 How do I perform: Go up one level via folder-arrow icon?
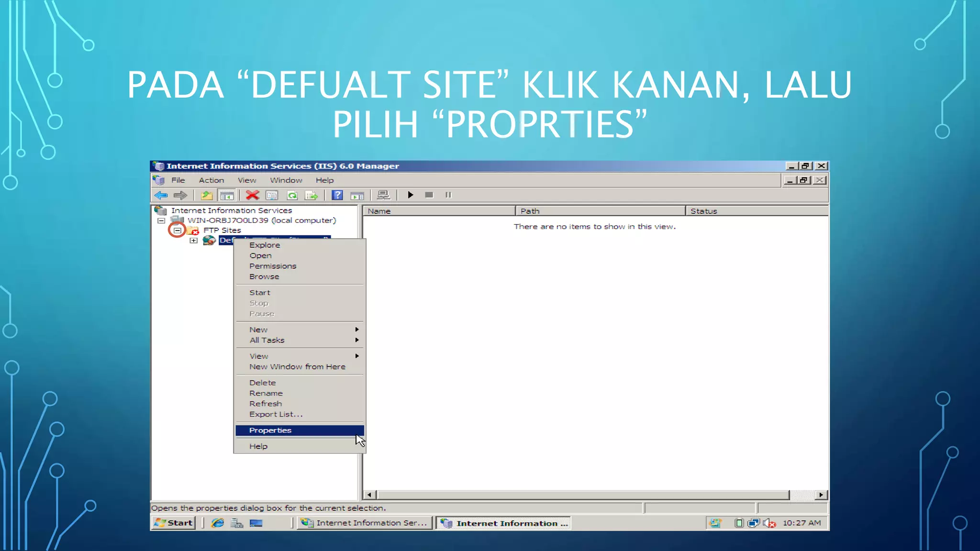(207, 195)
